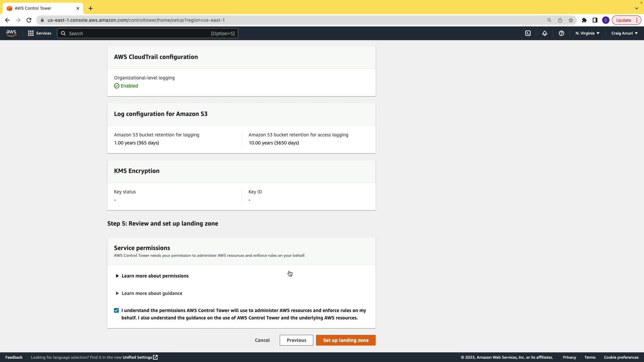Toggle browser side panel icon
This screenshot has width=644, height=362.
595,20
